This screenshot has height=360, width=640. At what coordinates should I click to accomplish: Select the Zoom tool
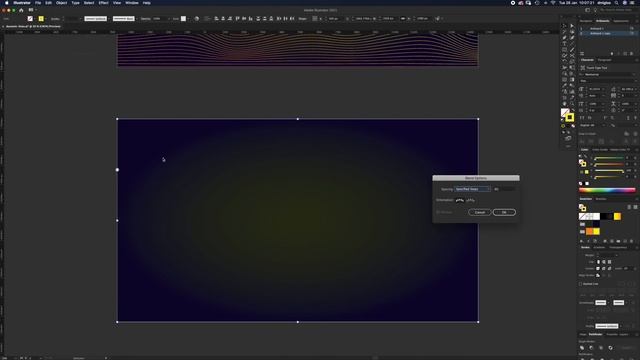(x=572, y=104)
